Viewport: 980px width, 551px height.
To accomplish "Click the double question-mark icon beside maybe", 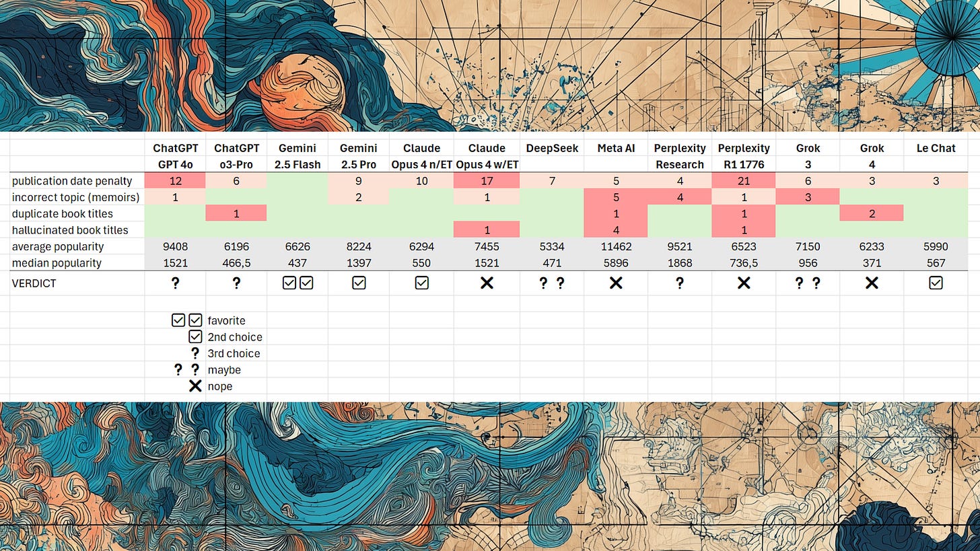I will click(x=187, y=369).
